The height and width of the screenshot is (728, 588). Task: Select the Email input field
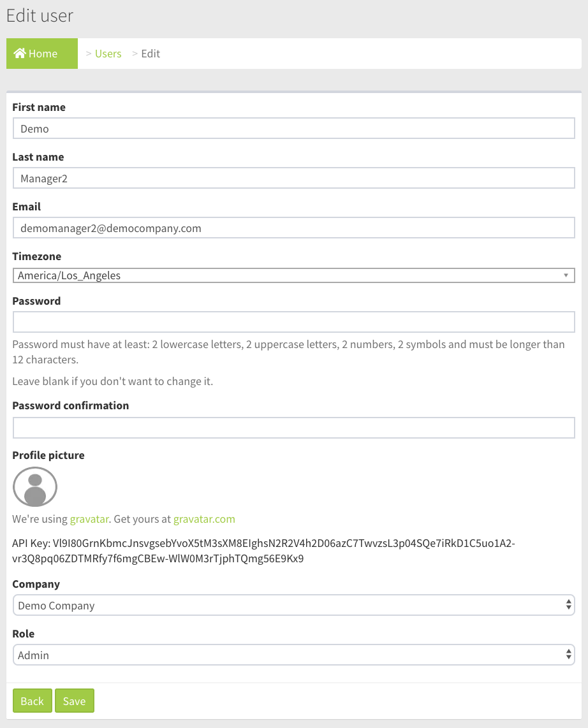pyautogui.click(x=293, y=228)
